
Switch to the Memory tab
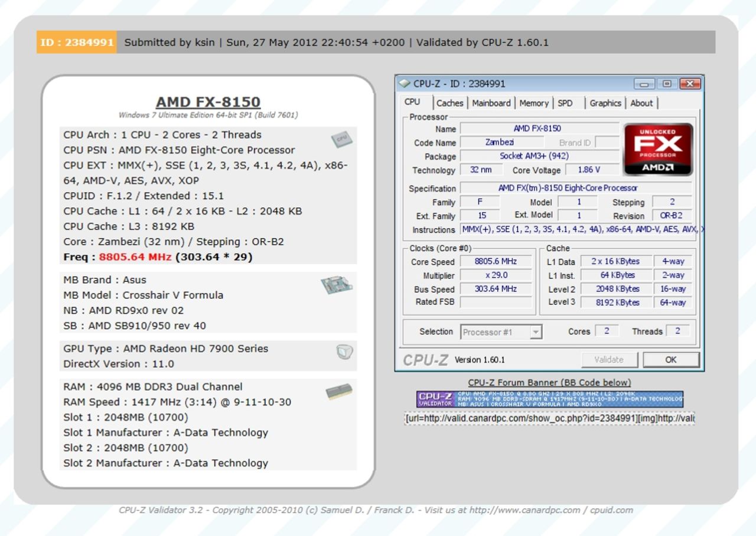click(x=533, y=103)
